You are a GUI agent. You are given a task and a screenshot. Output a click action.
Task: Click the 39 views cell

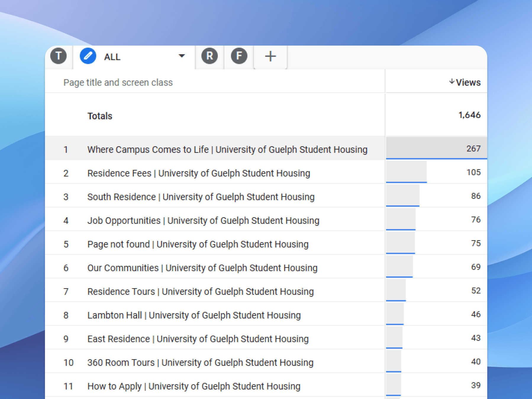coord(436,385)
